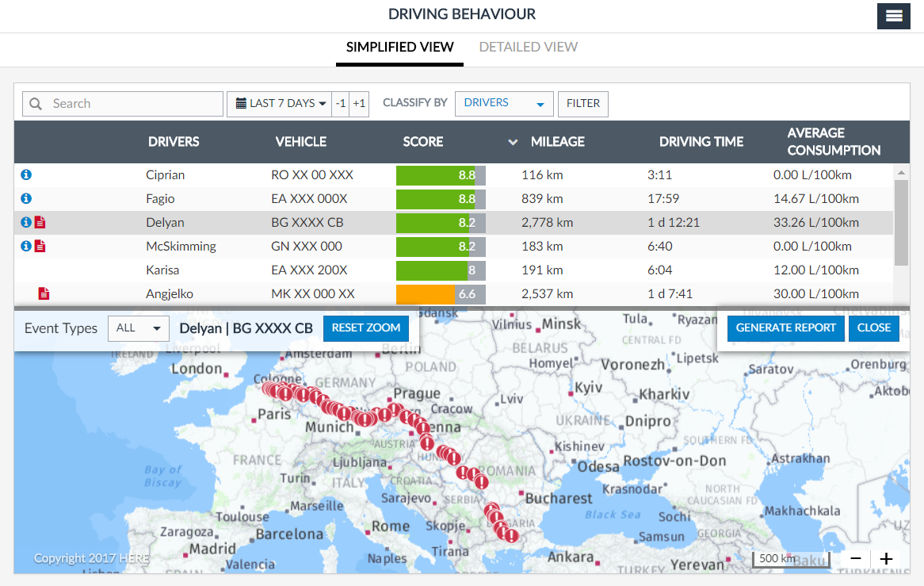The height and width of the screenshot is (586, 924).
Task: Select the Simplified View tab
Action: [400, 47]
